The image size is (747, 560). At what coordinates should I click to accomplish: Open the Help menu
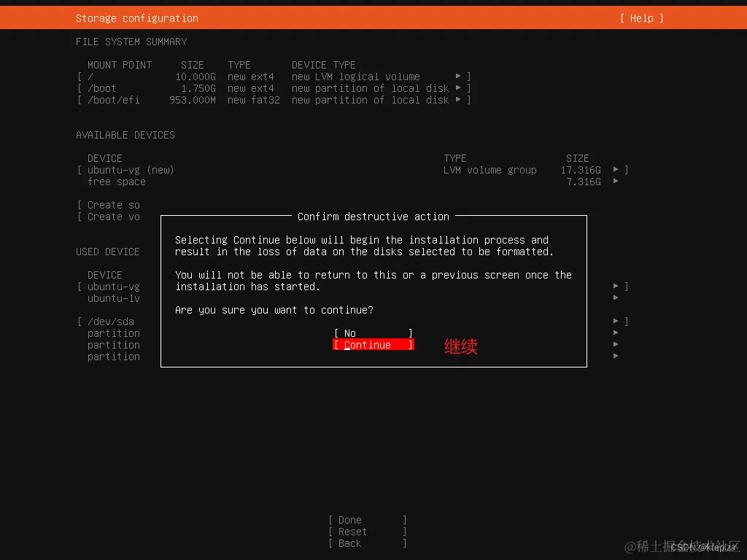(642, 18)
